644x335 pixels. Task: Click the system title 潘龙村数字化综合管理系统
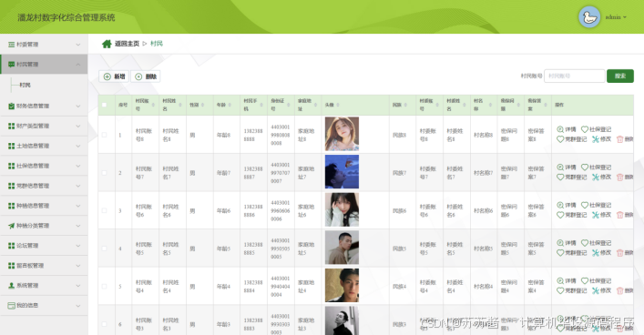(66, 17)
